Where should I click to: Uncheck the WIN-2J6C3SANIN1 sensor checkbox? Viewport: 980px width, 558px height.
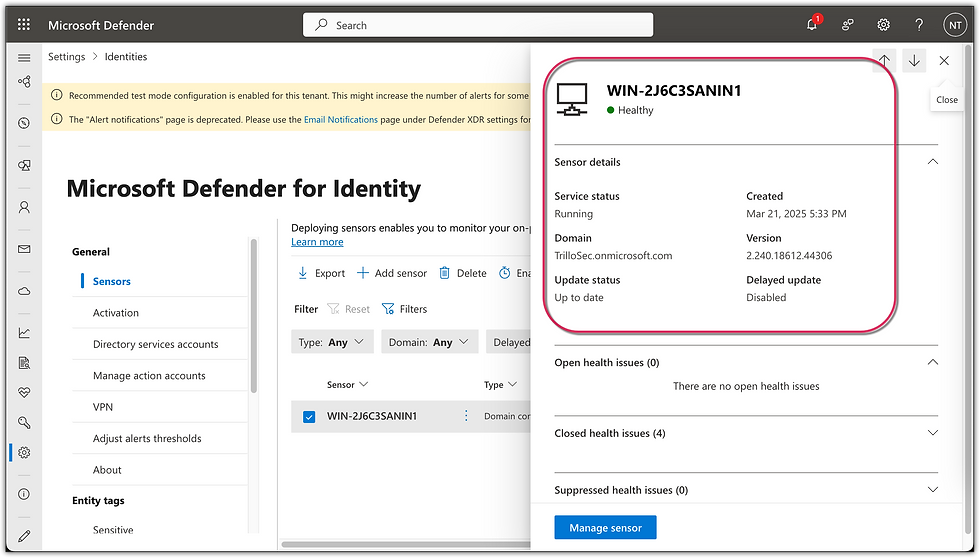(x=309, y=417)
